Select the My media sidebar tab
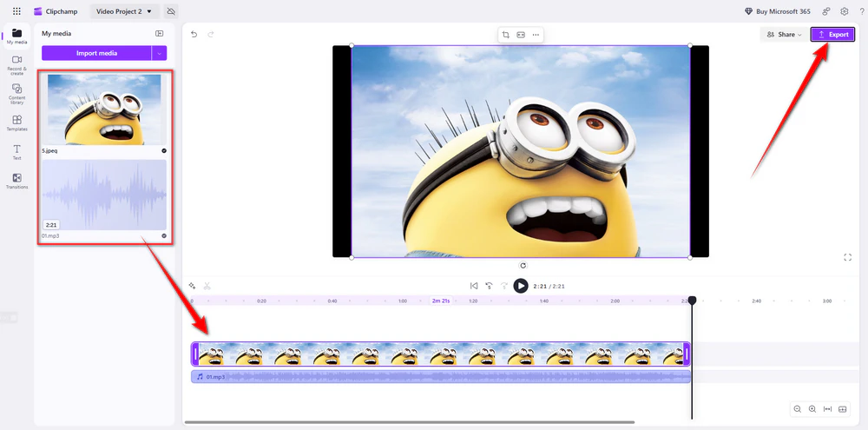The width and height of the screenshot is (868, 430). 17,36
